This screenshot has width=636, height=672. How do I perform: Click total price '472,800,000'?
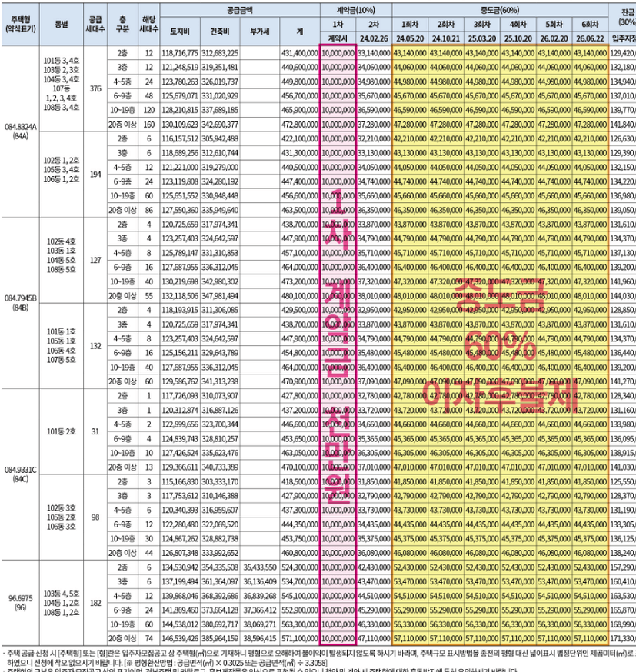pyautogui.click(x=300, y=125)
